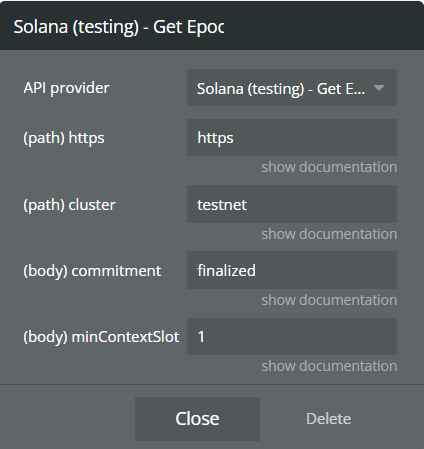This screenshot has width=424, height=449.
Task: Open the API provider dropdown
Action: pos(292,88)
